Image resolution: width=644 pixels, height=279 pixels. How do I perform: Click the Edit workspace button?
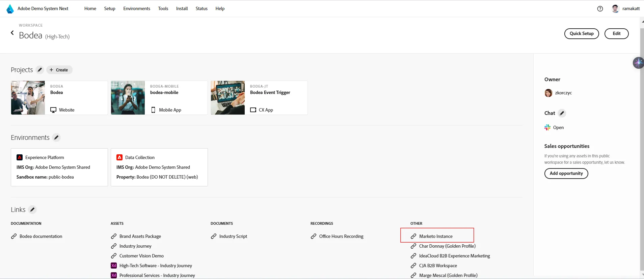pyautogui.click(x=616, y=34)
